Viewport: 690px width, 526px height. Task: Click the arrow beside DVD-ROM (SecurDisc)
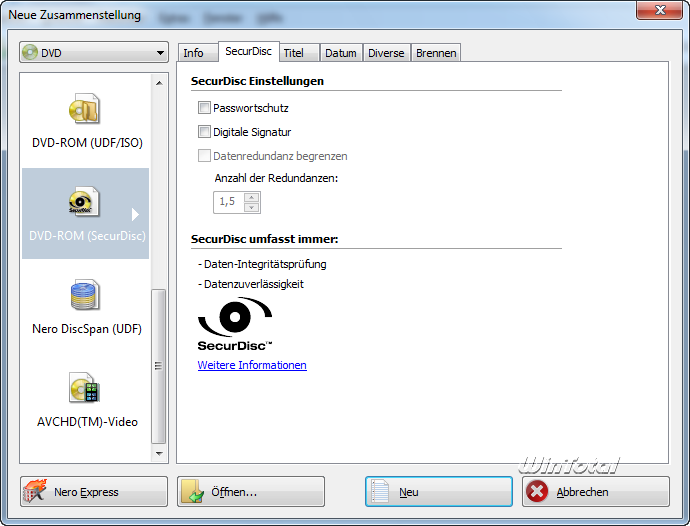point(135,214)
